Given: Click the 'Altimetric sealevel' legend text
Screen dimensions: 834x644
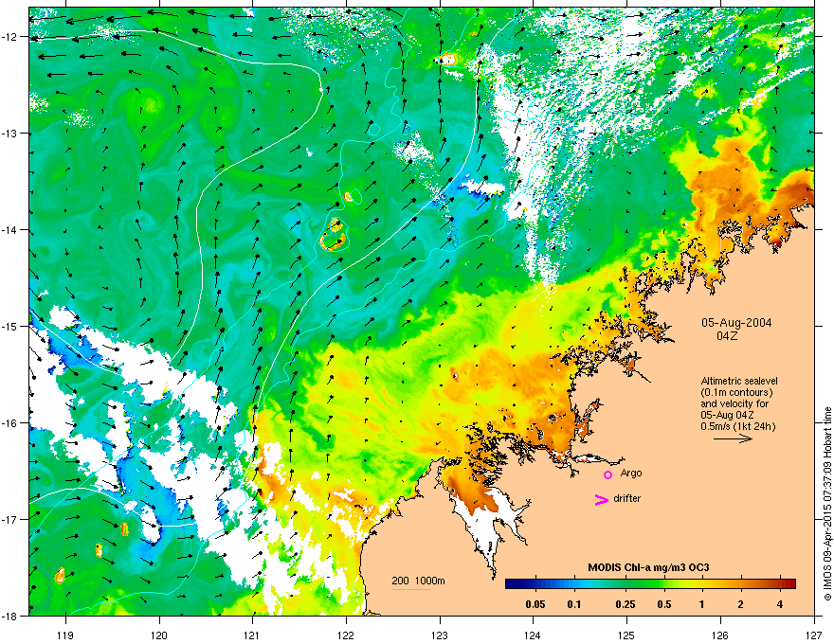Looking at the screenshot, I should (x=739, y=381).
